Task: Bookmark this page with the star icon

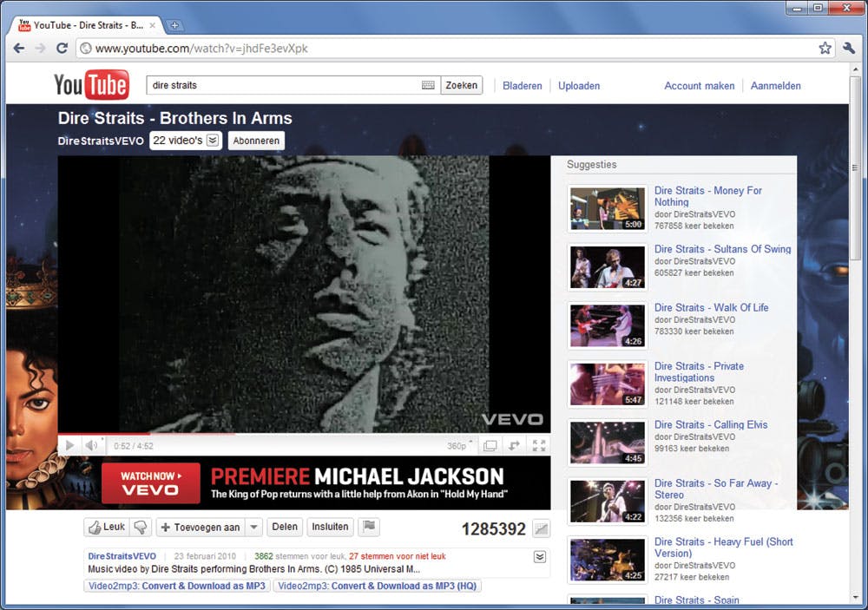Action: 825,49
